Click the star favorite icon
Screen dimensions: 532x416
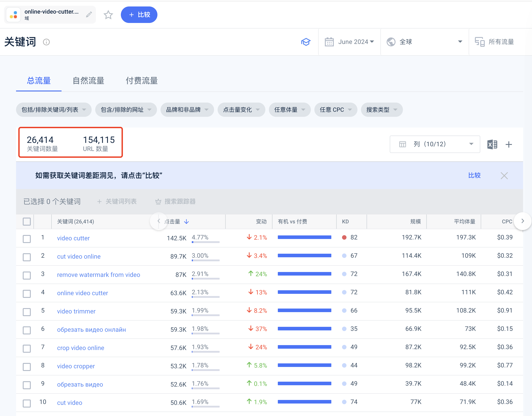[108, 15]
